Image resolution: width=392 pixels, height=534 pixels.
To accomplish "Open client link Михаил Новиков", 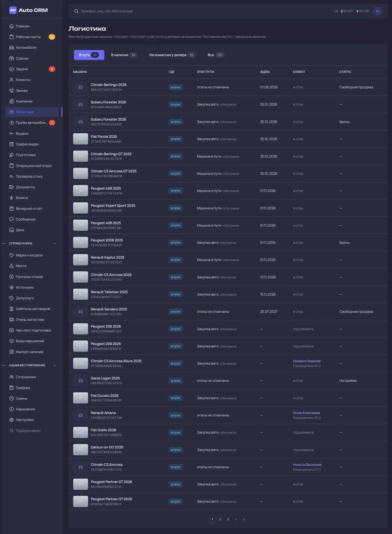I will click(307, 361).
